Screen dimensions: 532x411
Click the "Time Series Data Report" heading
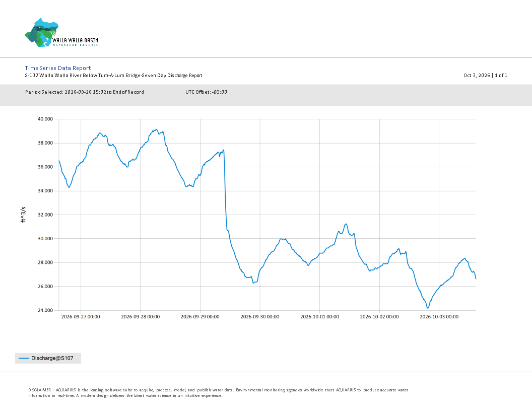pos(57,68)
